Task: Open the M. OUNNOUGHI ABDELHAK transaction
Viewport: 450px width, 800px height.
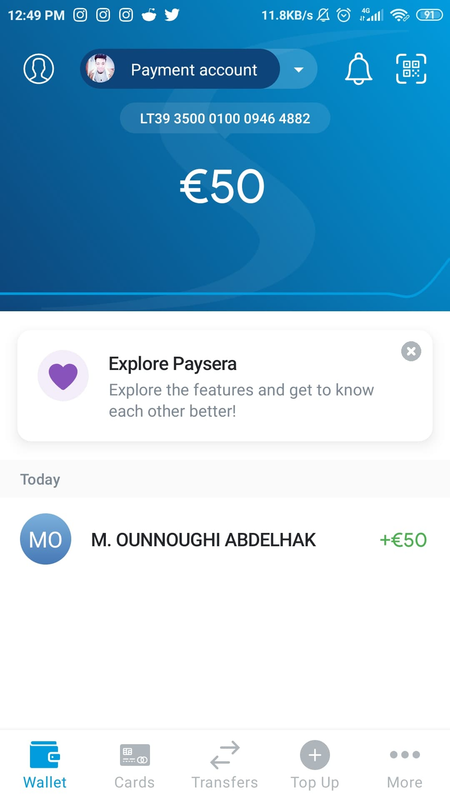Action: click(225, 539)
